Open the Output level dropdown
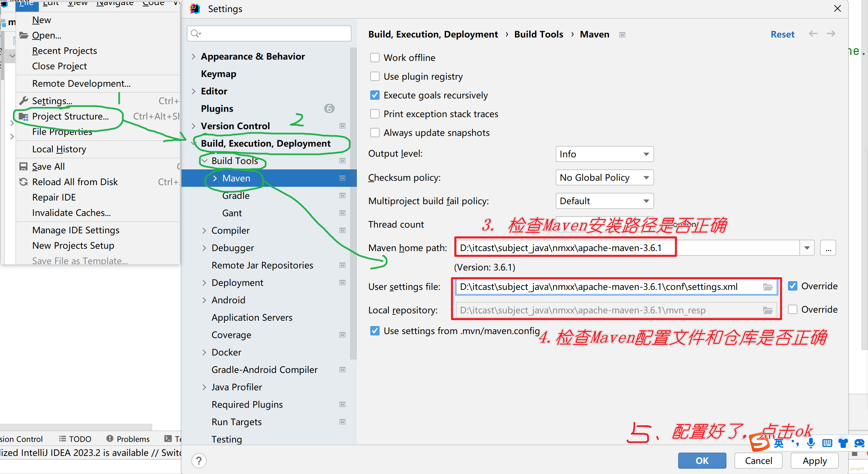868x474 pixels. click(x=605, y=154)
